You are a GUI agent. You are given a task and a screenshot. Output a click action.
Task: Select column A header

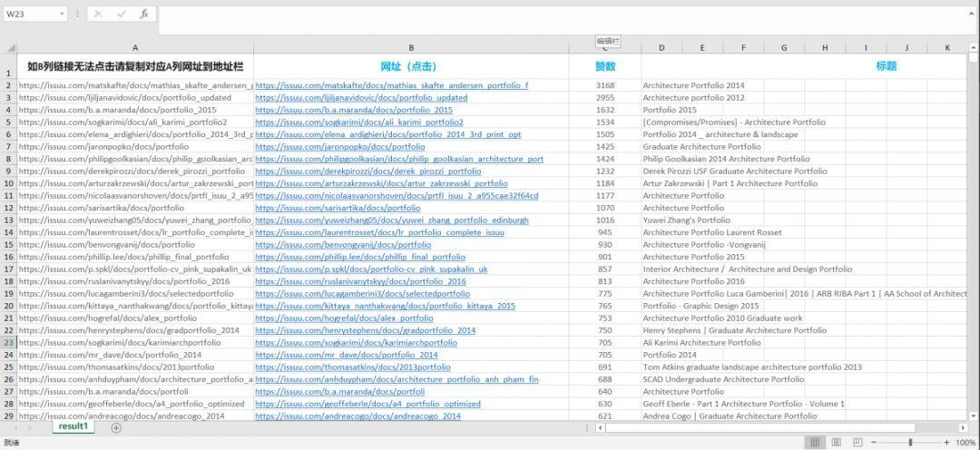click(135, 47)
